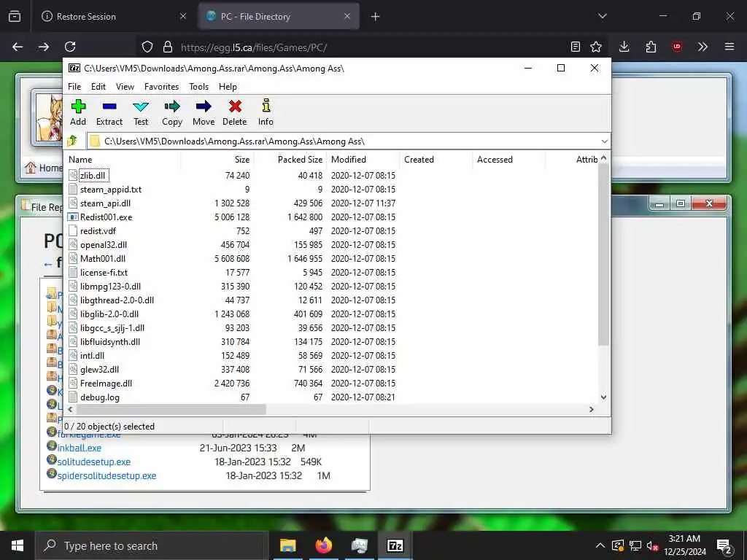This screenshot has width=747, height=560.
Task: Click the Add toolbar button in 7-Zip
Action: [x=78, y=113]
